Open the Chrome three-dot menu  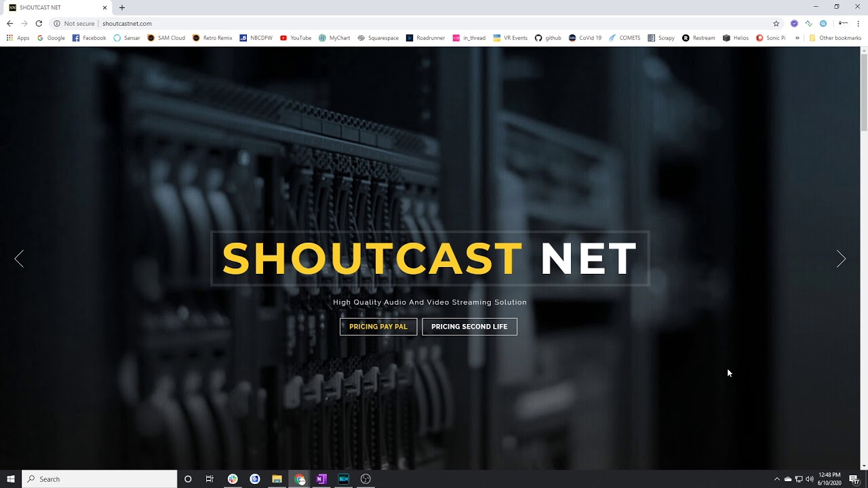(859, 23)
